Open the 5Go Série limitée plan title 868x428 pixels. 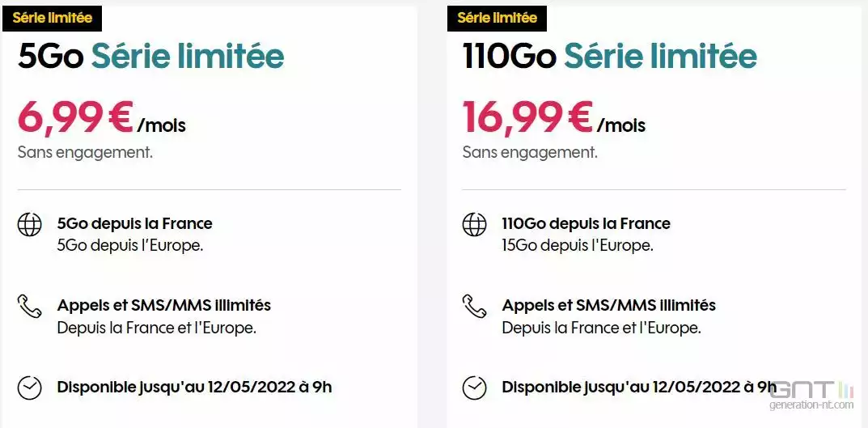pos(150,56)
